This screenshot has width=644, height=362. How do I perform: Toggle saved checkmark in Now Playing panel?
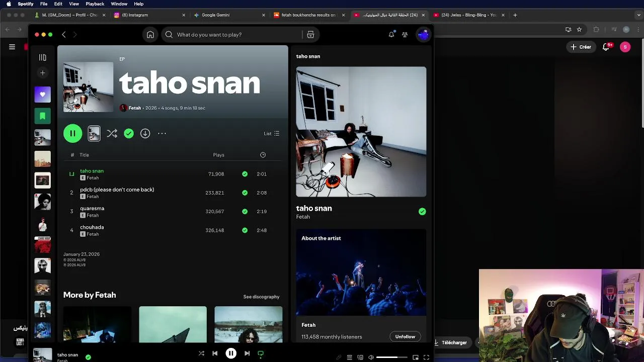[422, 212]
